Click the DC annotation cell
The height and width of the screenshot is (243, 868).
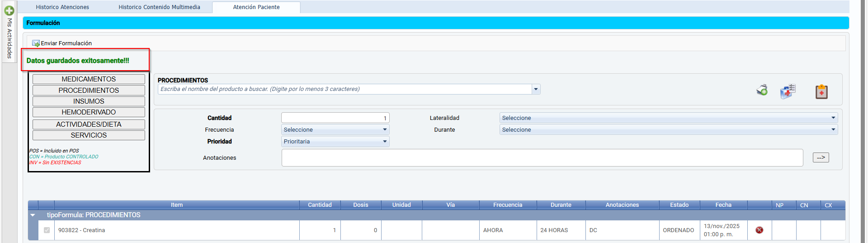(x=622, y=230)
